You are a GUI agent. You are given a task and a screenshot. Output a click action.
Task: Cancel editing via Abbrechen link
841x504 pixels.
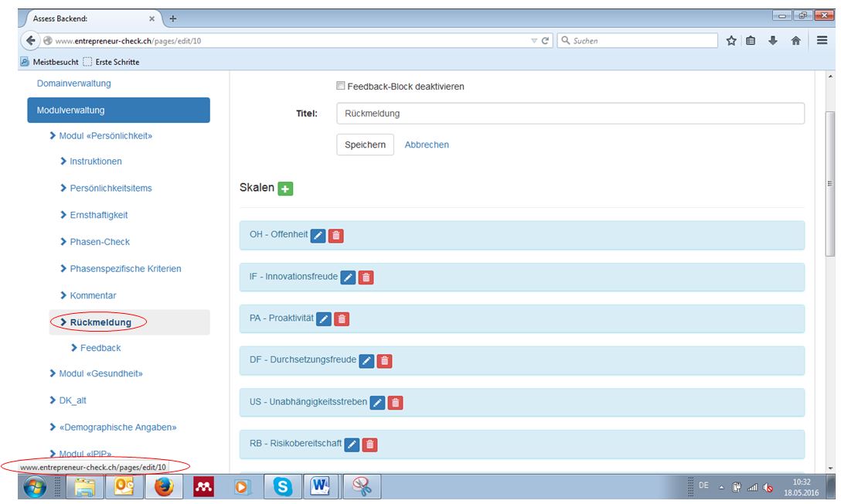427,145
